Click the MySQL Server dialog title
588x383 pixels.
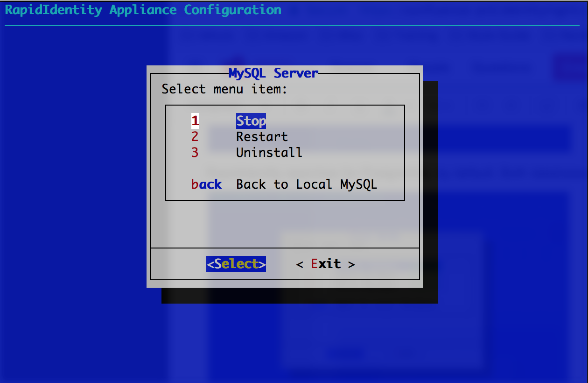273,73
